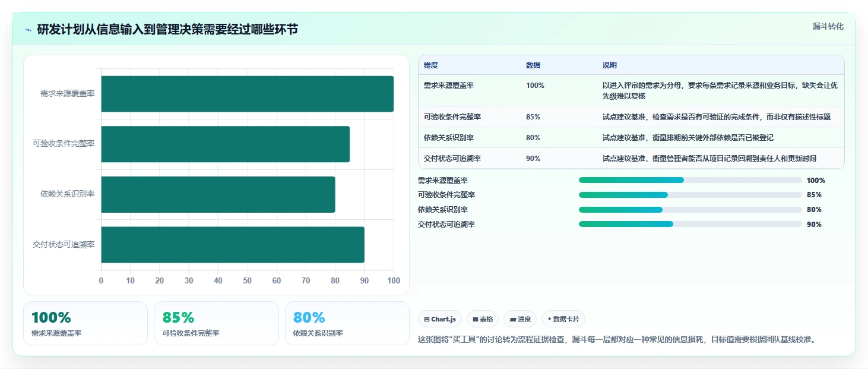Screen dimensions: 868x369
Task: Click the 维度 table column header
Action: 431,65
